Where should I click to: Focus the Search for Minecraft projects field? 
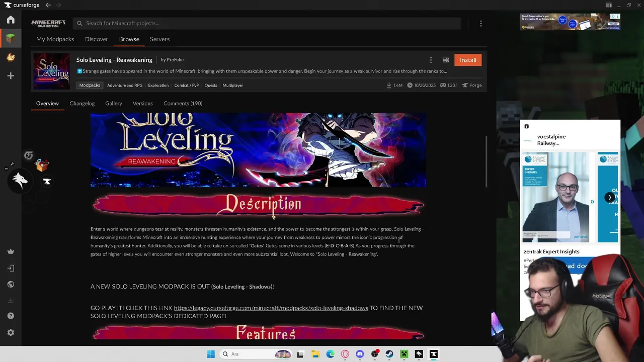(x=267, y=23)
